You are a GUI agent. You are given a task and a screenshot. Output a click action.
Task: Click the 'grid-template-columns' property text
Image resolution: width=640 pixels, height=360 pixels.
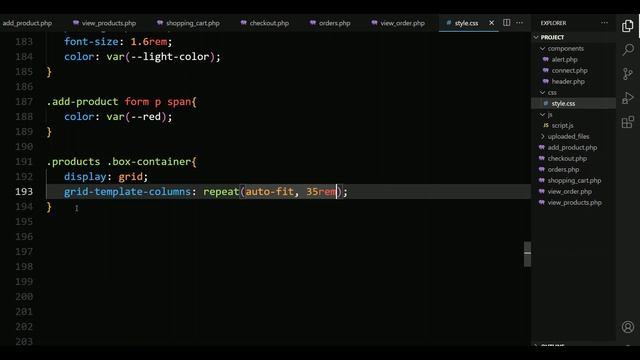[x=127, y=191]
